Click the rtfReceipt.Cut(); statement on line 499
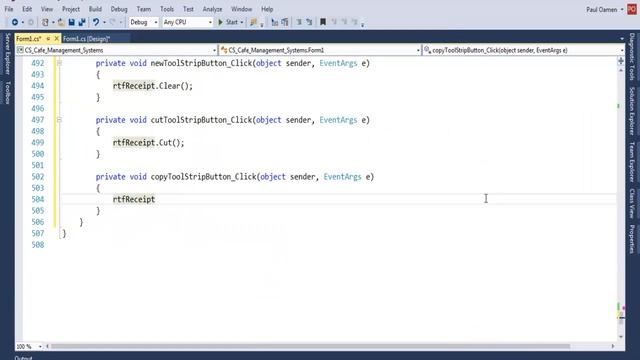The height and width of the screenshot is (360, 640). [149, 143]
